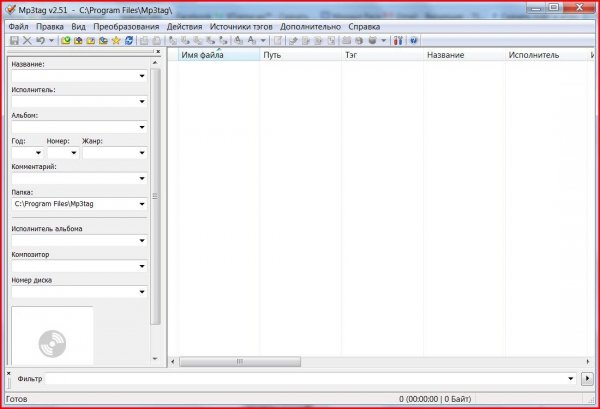The height and width of the screenshot is (409, 600).
Task: Click the status text '0 (00:00:00 | 0 Байт)'
Action: click(x=435, y=399)
